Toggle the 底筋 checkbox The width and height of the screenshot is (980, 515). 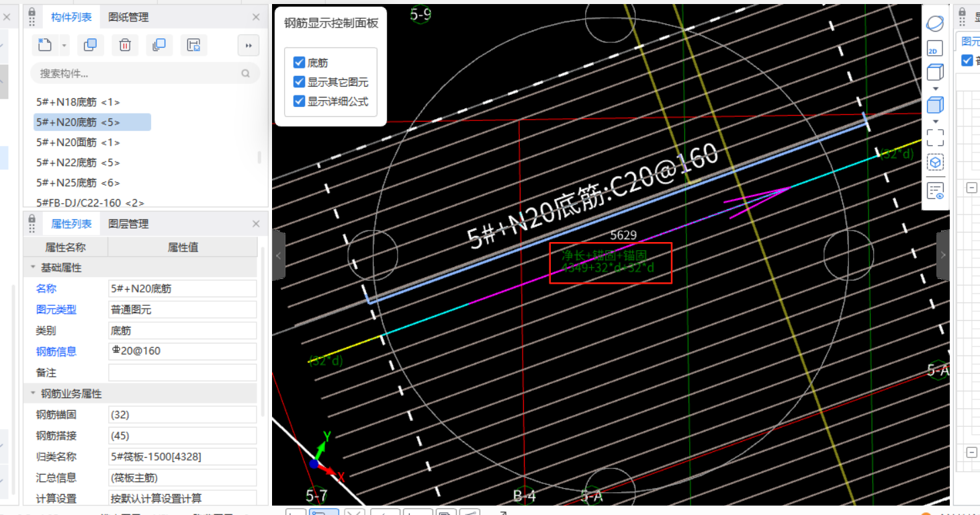tap(300, 63)
